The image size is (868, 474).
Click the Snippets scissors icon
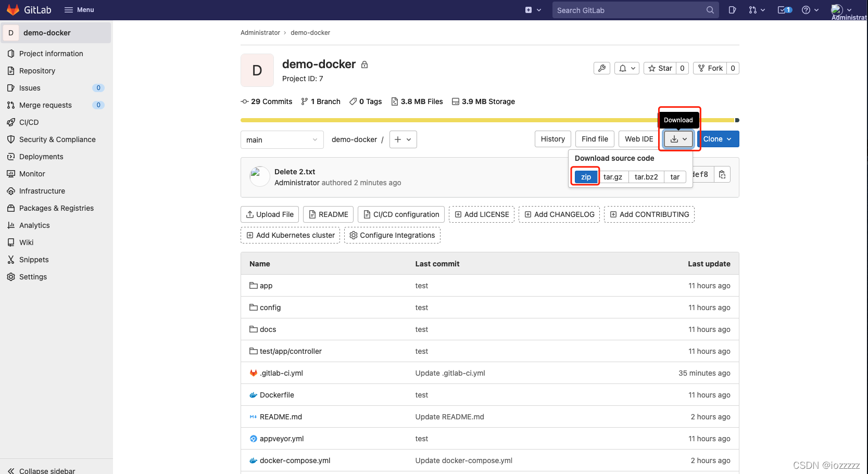tap(11, 260)
